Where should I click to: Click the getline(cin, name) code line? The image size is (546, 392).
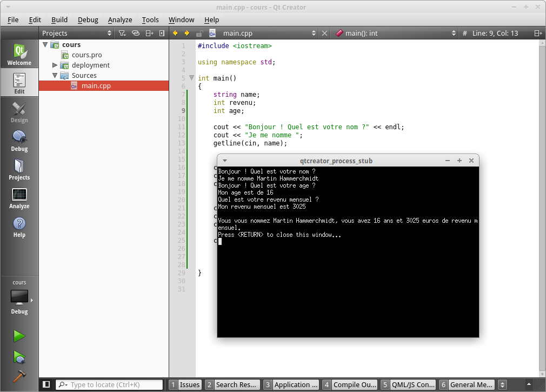tap(250, 143)
